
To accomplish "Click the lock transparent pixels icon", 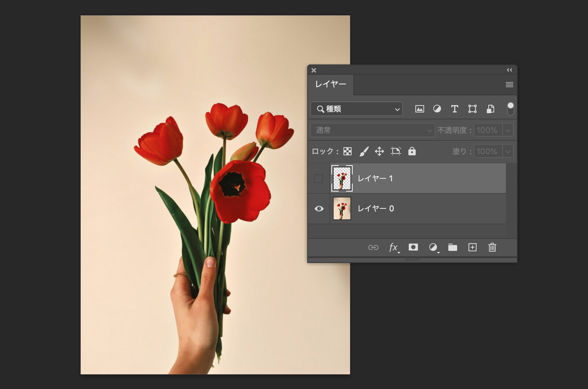I will point(348,151).
